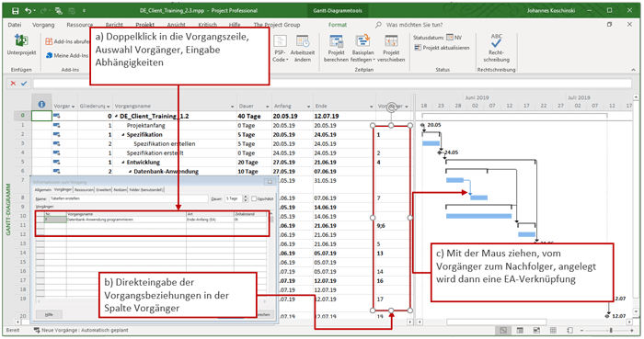644x339 pixels.
Task: Click Resource Sheet view icon in status bar
Action: [x=553, y=330]
